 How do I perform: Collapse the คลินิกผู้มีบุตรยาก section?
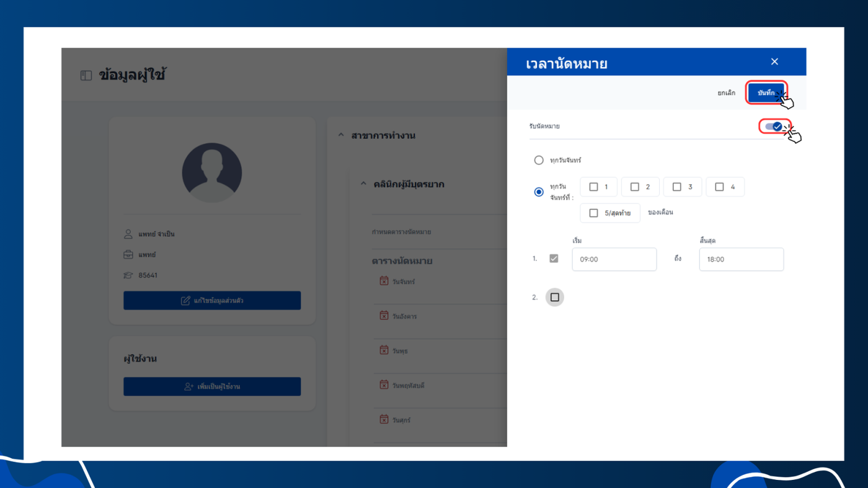363,184
